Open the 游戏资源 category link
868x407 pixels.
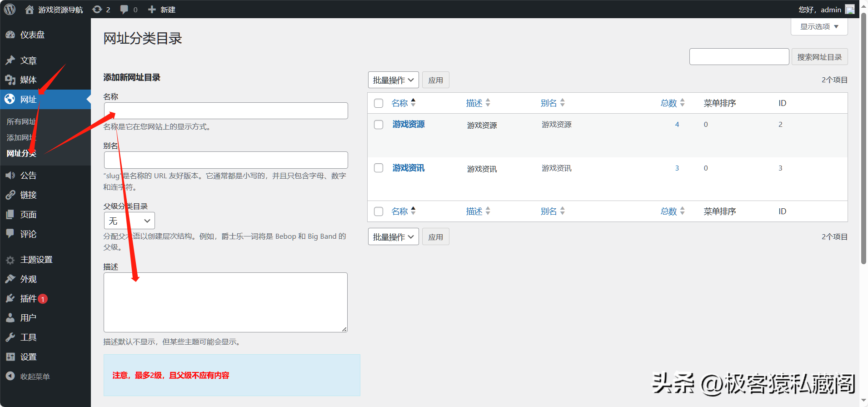(409, 125)
